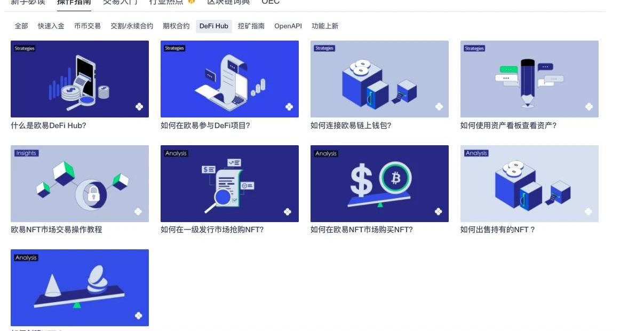Open thumbnail for 什么是欧易DeFi Hub
Screen dimensions: 644x331
[79, 79]
